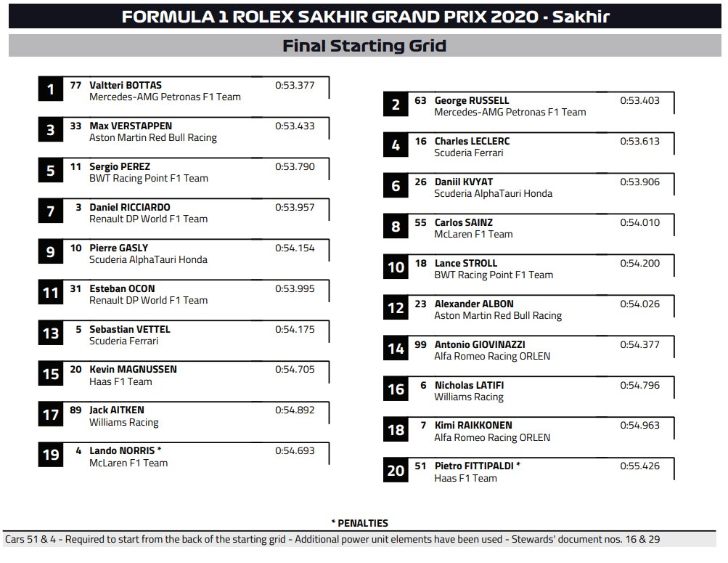
Task: Click the Cars 51 & 4 penalty note
Action: (x=332, y=540)
